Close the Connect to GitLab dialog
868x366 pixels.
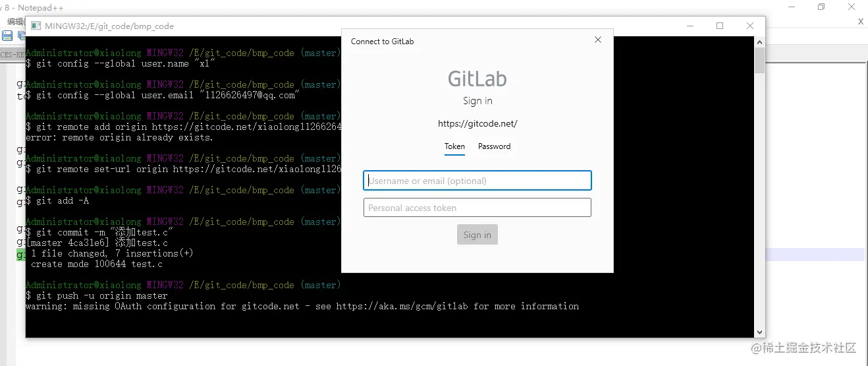pos(598,40)
